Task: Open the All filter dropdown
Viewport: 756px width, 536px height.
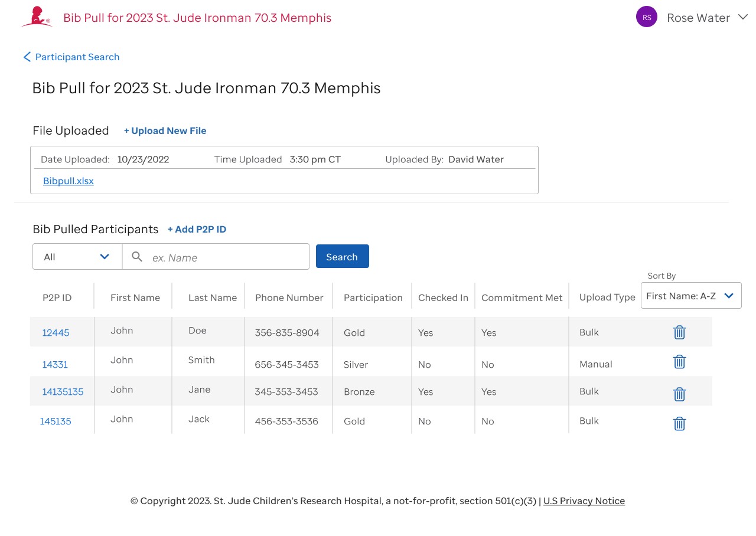Action: click(x=77, y=256)
